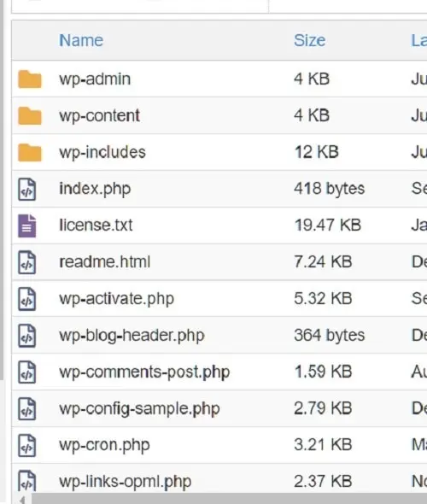
Task: Sort files by the Name column header
Action: tap(81, 40)
